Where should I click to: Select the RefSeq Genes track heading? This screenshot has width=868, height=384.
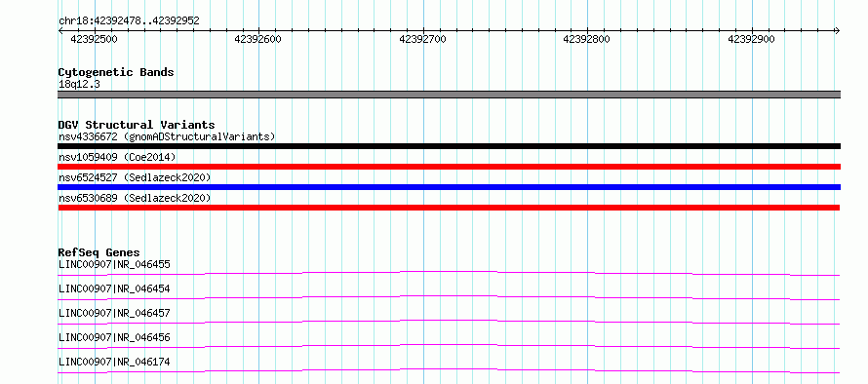click(x=99, y=252)
